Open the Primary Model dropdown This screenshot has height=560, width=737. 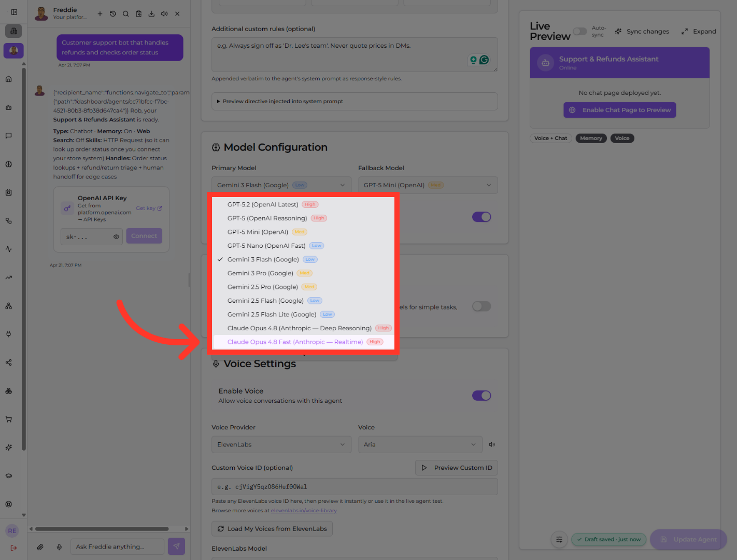pyautogui.click(x=281, y=185)
